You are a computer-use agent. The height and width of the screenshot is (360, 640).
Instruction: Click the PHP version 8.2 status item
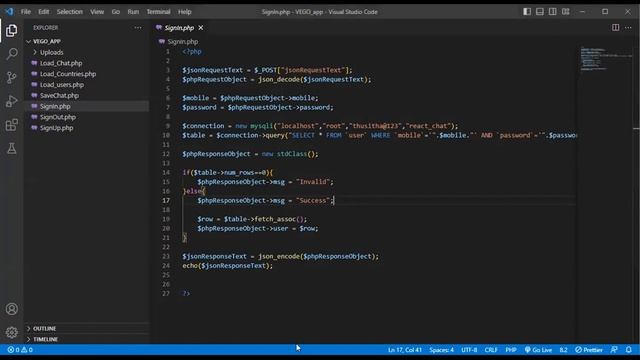click(563, 350)
